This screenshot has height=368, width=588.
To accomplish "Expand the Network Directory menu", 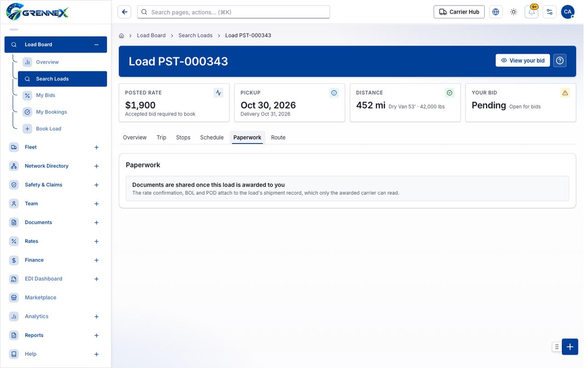I will point(96,166).
